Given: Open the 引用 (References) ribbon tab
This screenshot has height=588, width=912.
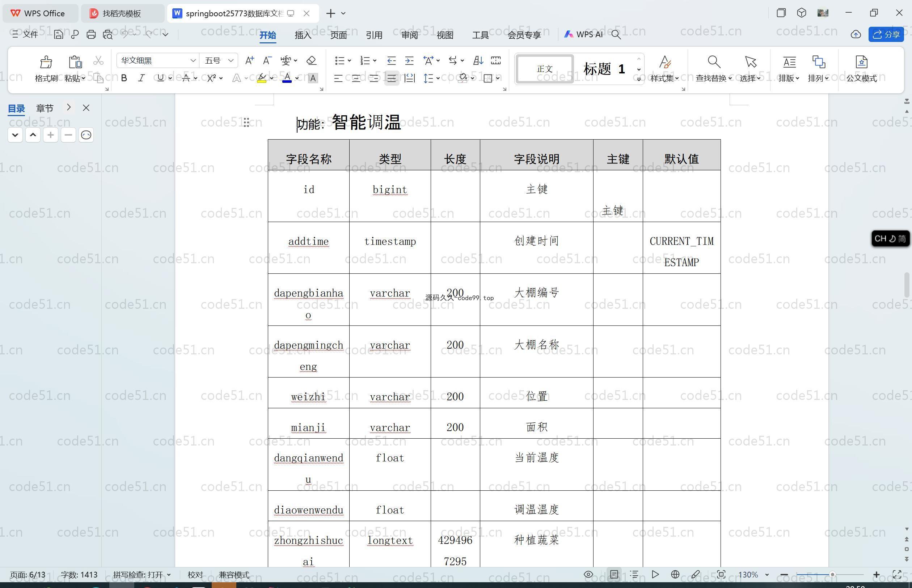Looking at the screenshot, I should coord(374,35).
